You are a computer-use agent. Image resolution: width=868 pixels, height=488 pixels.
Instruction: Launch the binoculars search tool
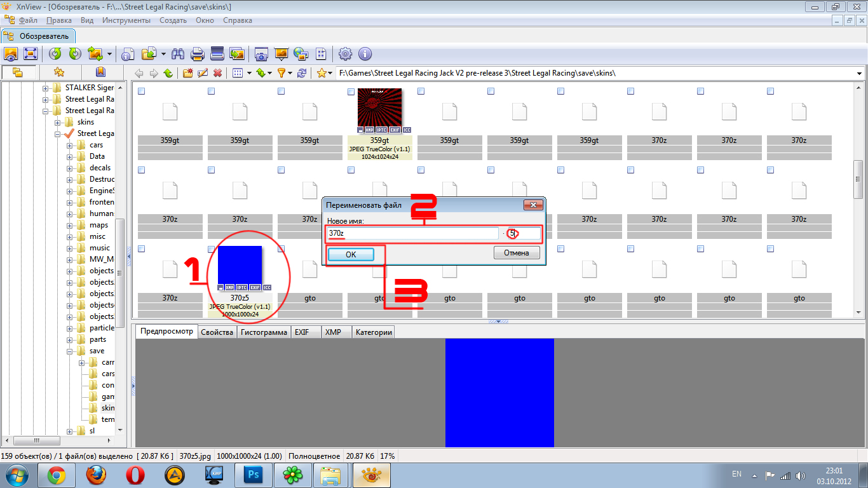tap(177, 54)
